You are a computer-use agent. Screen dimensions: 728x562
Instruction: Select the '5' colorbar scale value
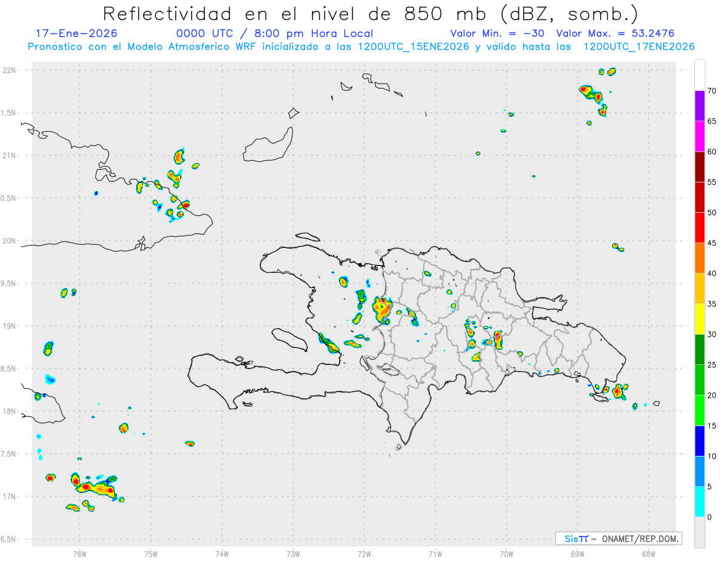pyautogui.click(x=709, y=487)
